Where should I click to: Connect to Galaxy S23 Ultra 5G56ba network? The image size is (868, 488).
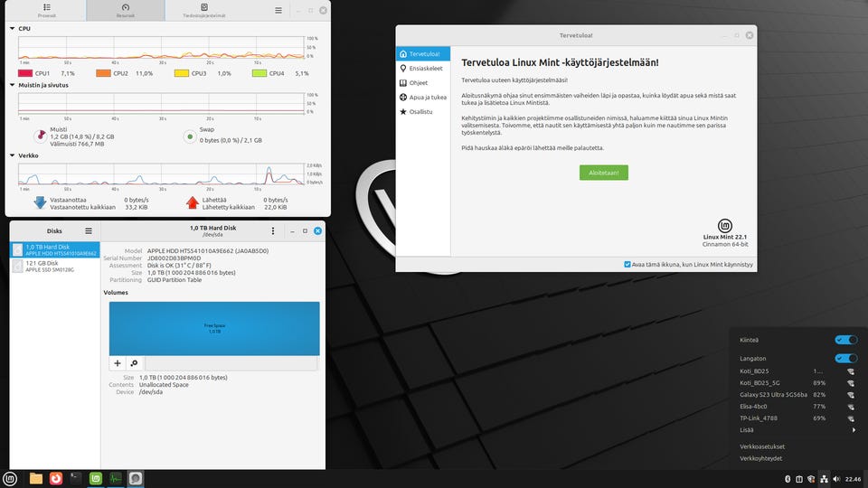798,395
